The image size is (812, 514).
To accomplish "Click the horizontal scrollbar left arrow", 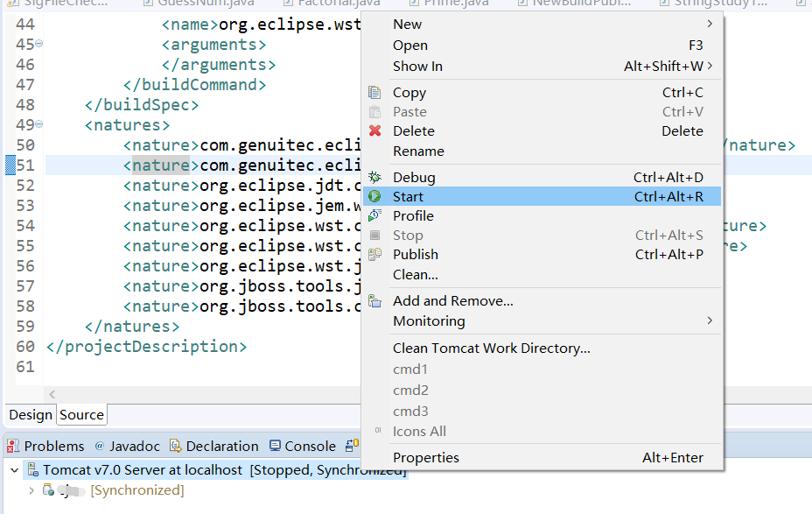I will [x=52, y=394].
